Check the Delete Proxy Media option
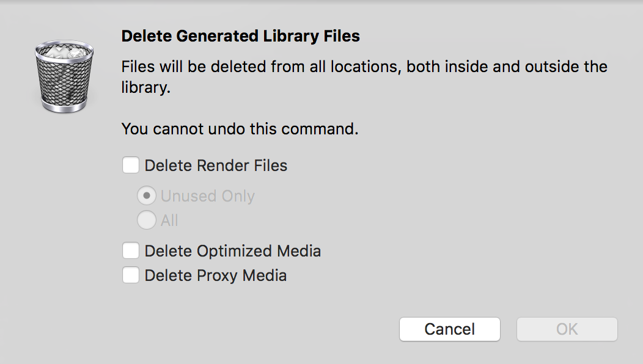The image size is (643, 364). [x=130, y=275]
